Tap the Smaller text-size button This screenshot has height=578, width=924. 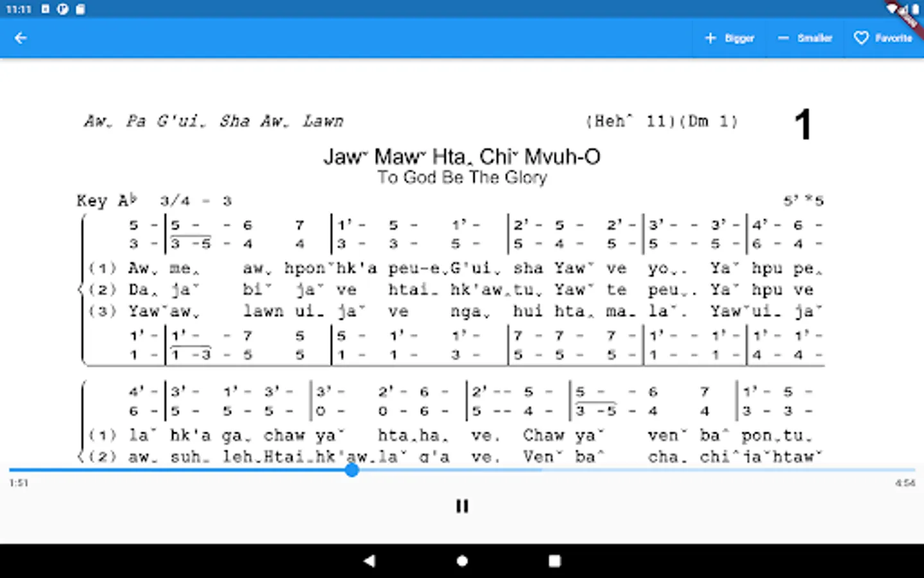[x=805, y=38]
